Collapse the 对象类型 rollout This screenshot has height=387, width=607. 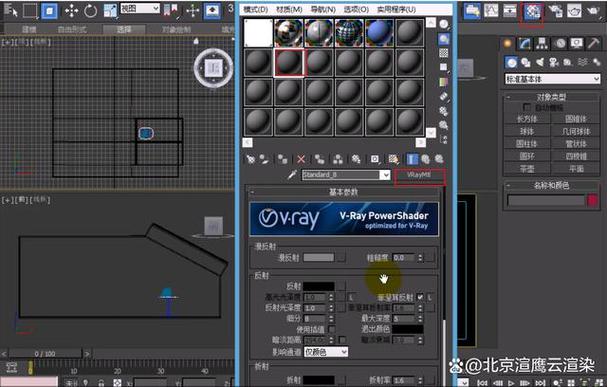(x=552, y=97)
